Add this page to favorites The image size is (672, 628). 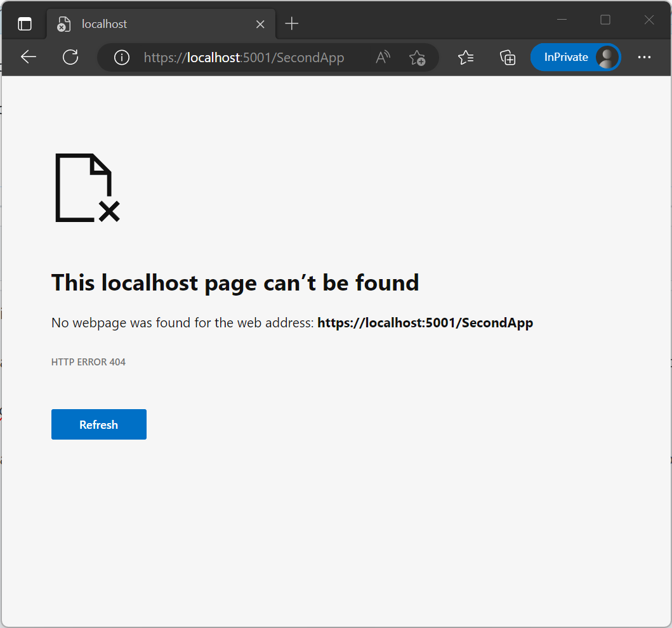click(x=418, y=58)
